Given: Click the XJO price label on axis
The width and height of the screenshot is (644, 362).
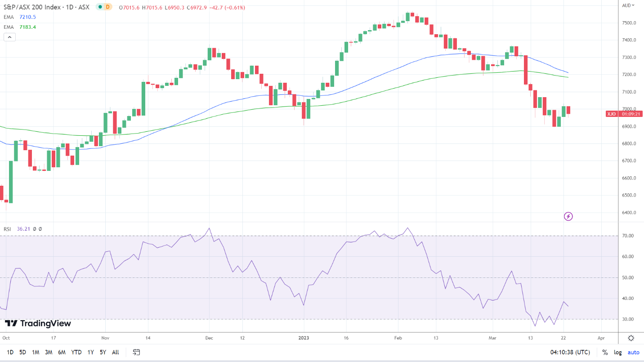Looking at the screenshot, I should tap(611, 114).
